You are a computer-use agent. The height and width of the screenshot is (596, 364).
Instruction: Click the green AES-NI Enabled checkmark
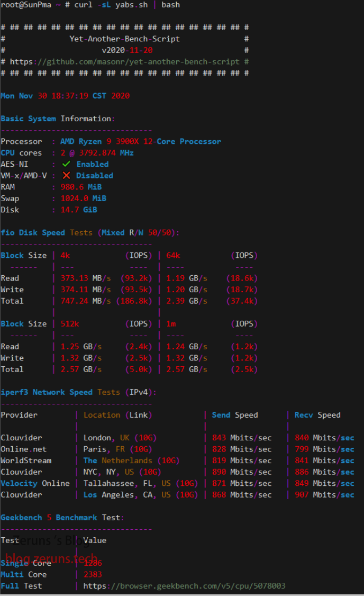(66, 164)
